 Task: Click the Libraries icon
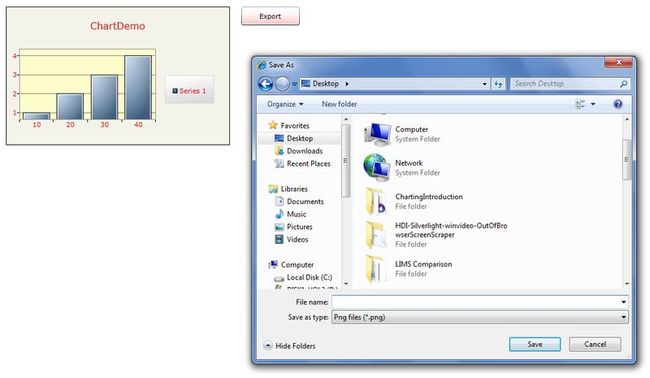273,189
